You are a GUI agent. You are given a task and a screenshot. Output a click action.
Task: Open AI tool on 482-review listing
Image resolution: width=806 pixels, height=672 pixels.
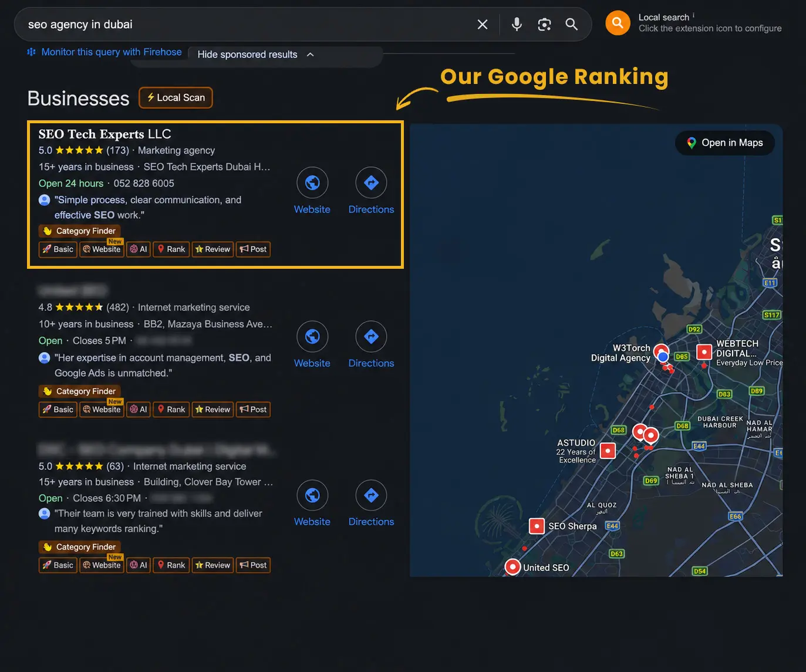click(139, 410)
